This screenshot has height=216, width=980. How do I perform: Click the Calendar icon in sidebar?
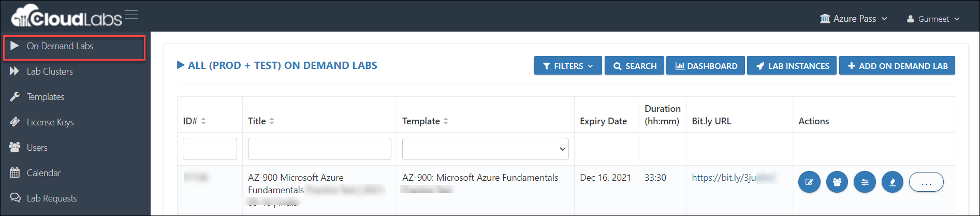(14, 172)
